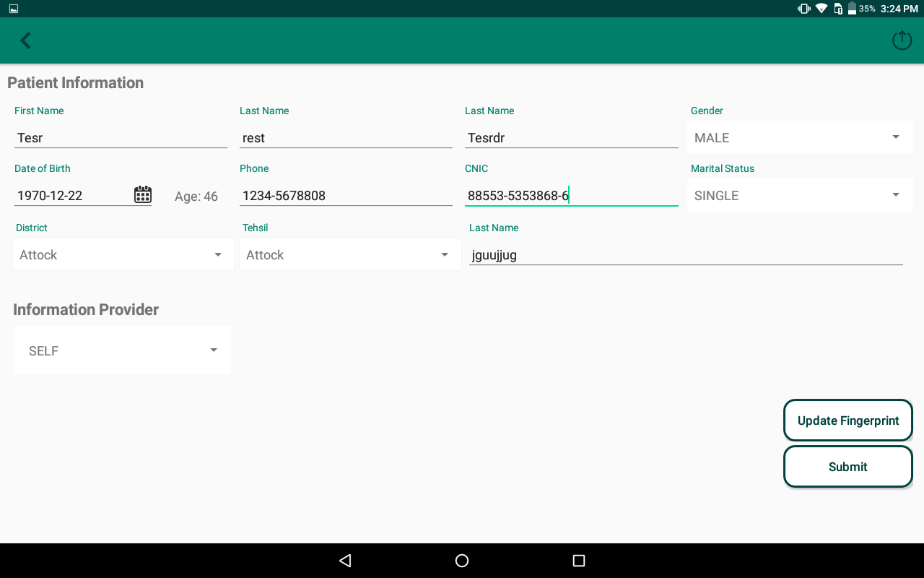Click the CNIC label

tap(476, 168)
